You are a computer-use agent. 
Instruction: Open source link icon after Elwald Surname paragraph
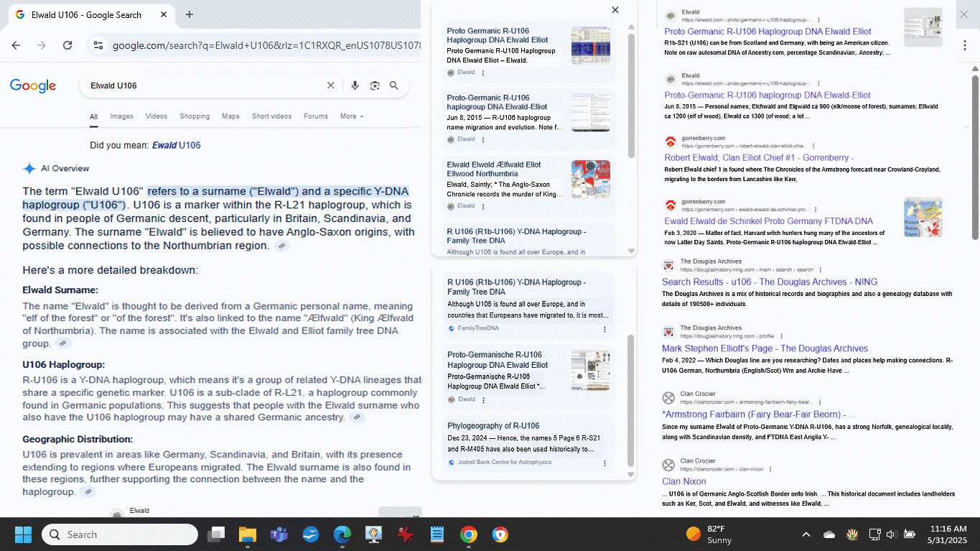(x=64, y=343)
